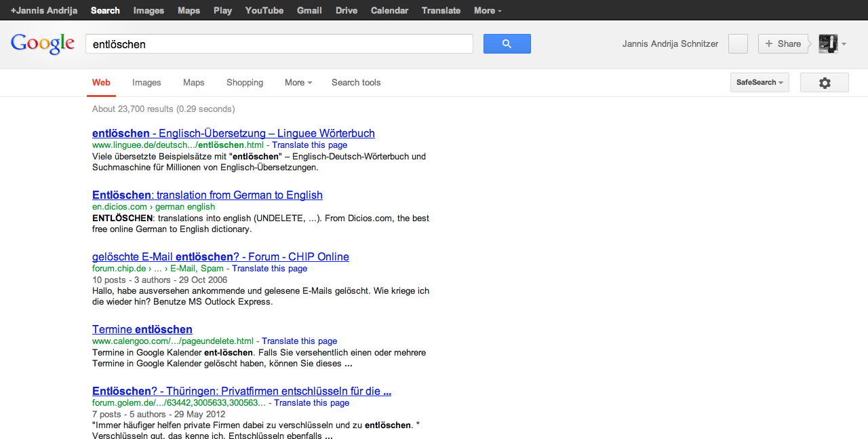Click in the search field containing entlöschen
Screen dimensions: 868x439
point(279,44)
